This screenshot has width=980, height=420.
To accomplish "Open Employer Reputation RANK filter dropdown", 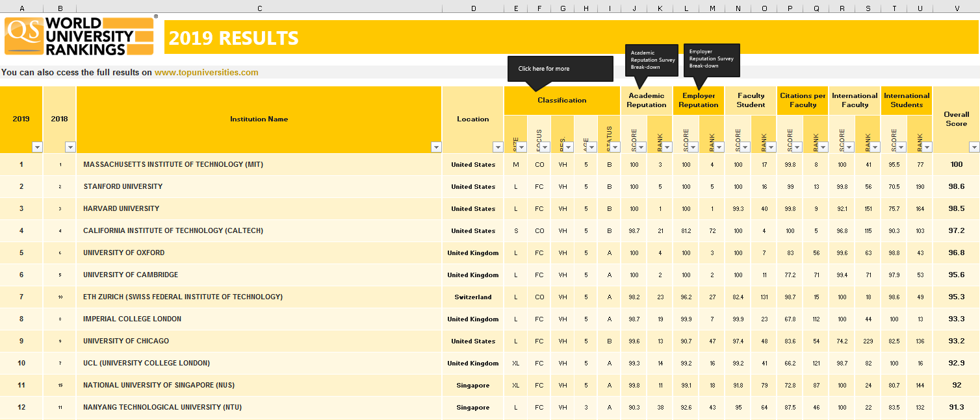I will (x=719, y=147).
